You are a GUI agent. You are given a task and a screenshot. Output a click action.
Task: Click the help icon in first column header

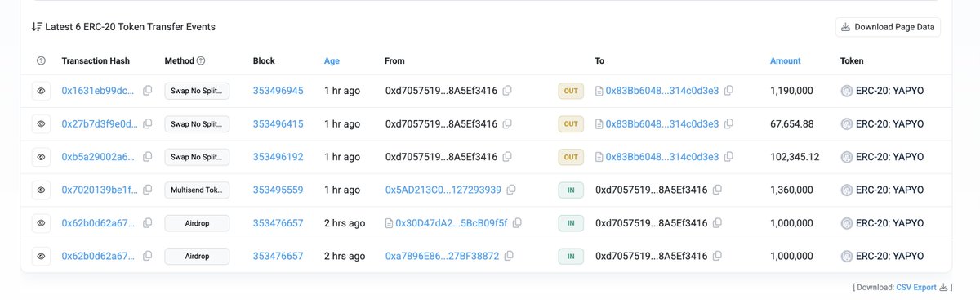click(42, 60)
